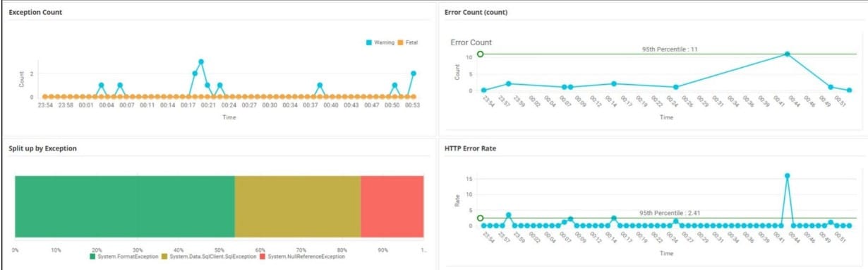868x270 pixels.
Task: Click the HTTP Error Rate 95th percentile circle marker
Action: pos(480,218)
